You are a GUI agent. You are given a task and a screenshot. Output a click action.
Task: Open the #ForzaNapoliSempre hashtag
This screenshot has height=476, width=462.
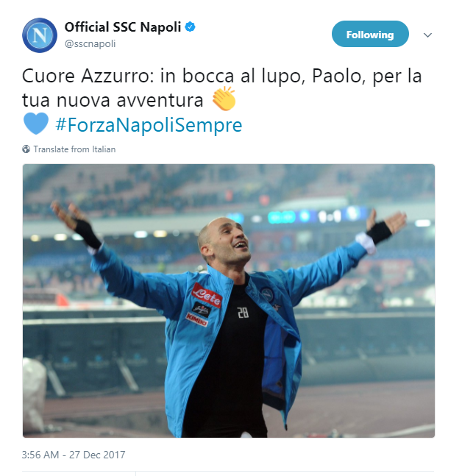[149, 125]
